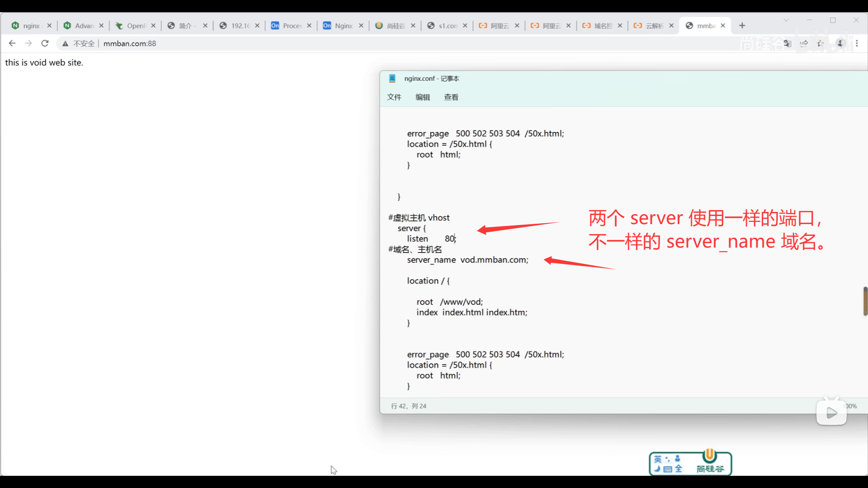This screenshot has width=868, height=488.
Task: Open the 文件 menu in Notepad
Action: [x=394, y=97]
